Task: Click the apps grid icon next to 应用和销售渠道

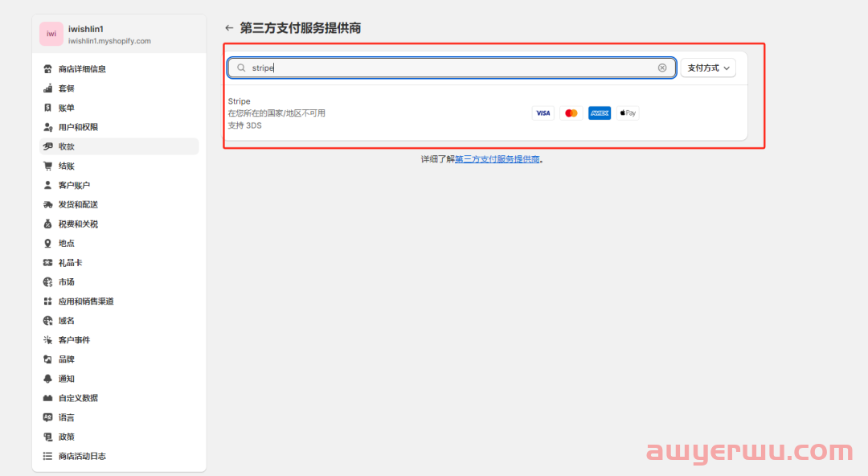Action: click(x=47, y=302)
